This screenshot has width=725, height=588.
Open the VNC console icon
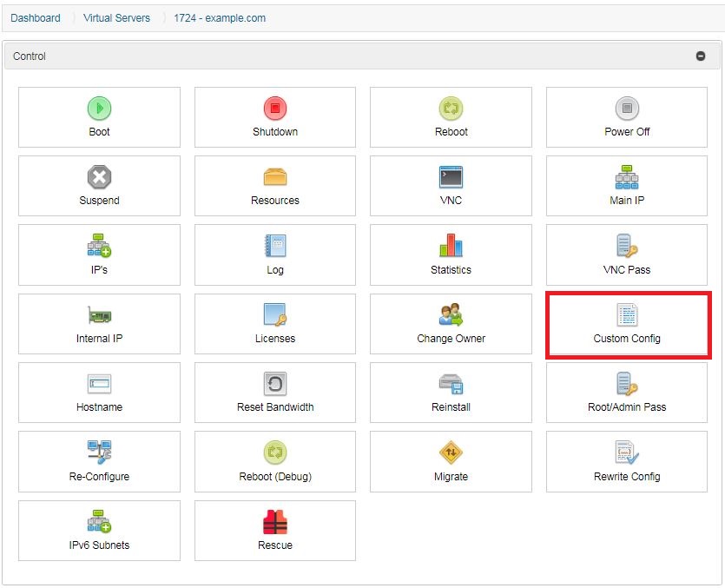pyautogui.click(x=451, y=177)
